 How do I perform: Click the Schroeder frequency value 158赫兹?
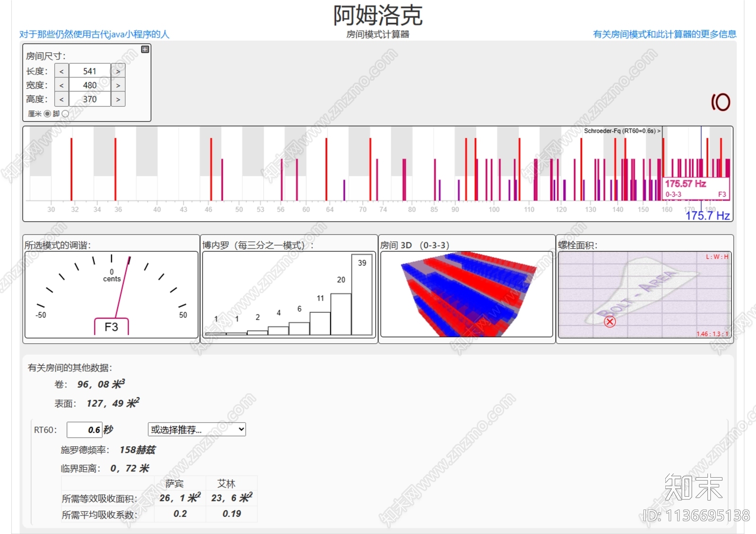click(137, 450)
